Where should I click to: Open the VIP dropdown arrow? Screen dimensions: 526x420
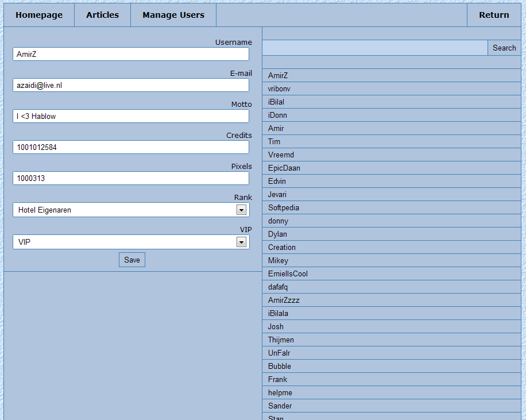point(241,242)
